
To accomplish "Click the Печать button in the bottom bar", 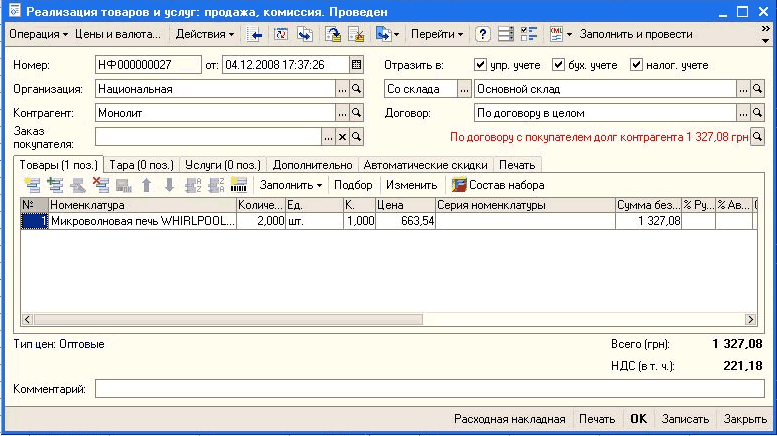I will point(597,419).
